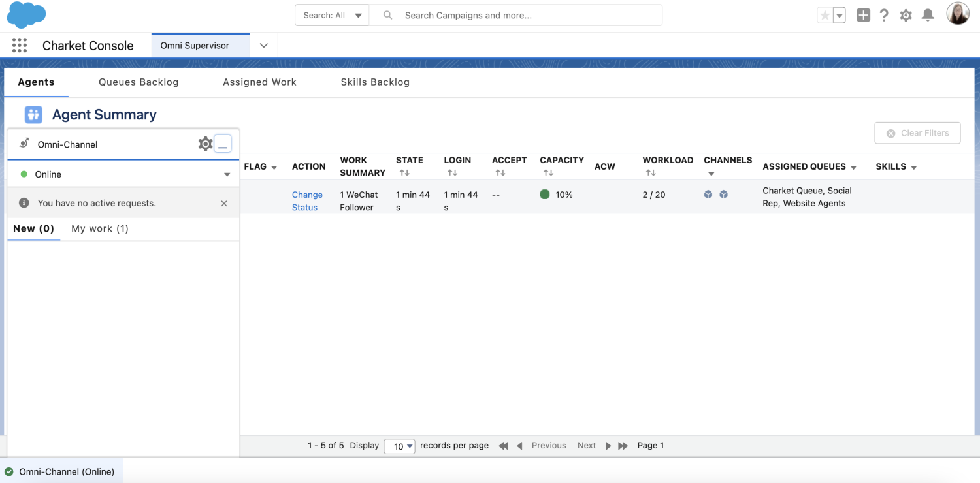980x483 pixels.
Task: Open the records per page dropdown
Action: point(400,446)
